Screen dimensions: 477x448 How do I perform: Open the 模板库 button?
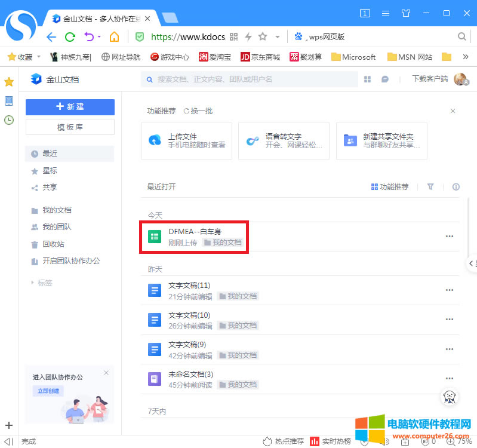[x=70, y=127]
